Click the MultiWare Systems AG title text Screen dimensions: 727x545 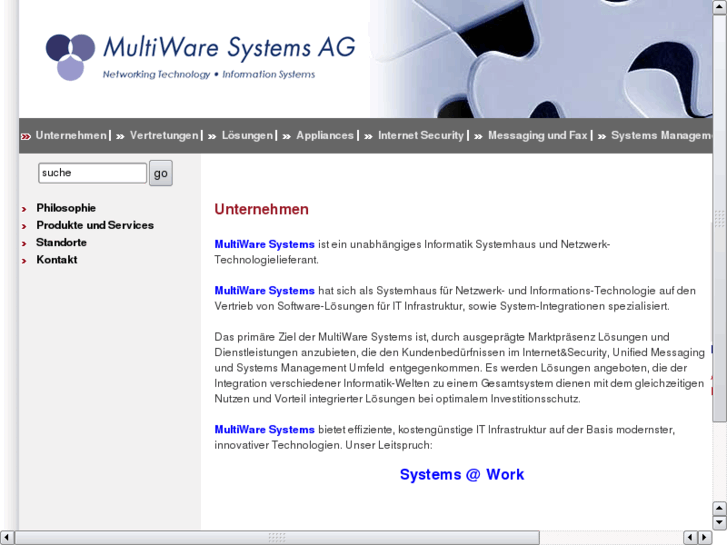(x=230, y=48)
